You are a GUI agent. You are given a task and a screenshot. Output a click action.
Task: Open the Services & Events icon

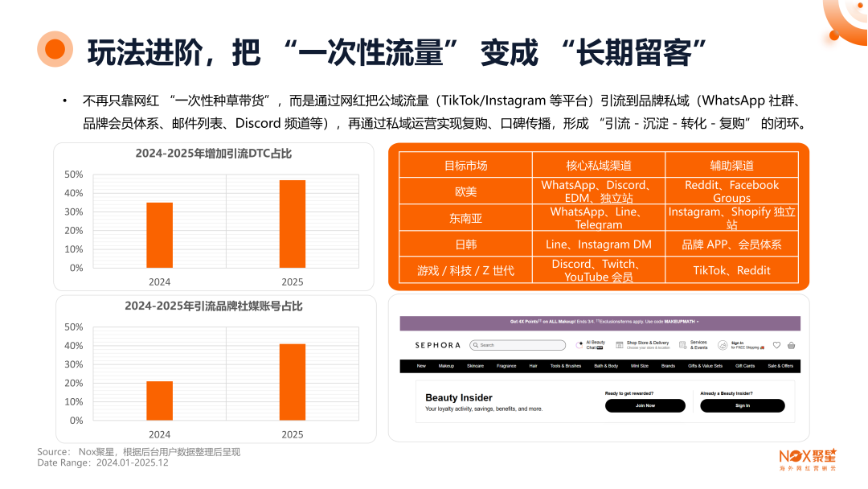click(682, 344)
